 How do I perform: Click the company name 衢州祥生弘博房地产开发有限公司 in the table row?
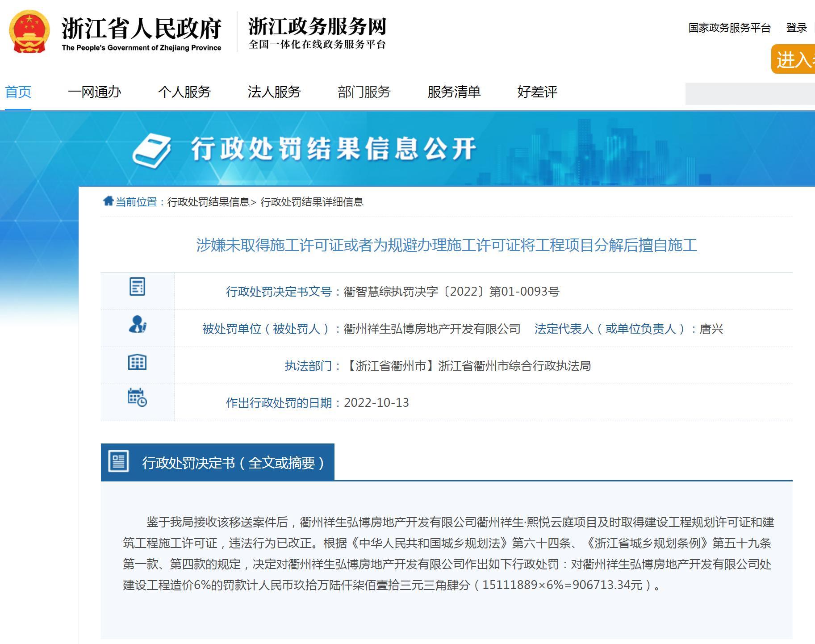click(x=432, y=329)
